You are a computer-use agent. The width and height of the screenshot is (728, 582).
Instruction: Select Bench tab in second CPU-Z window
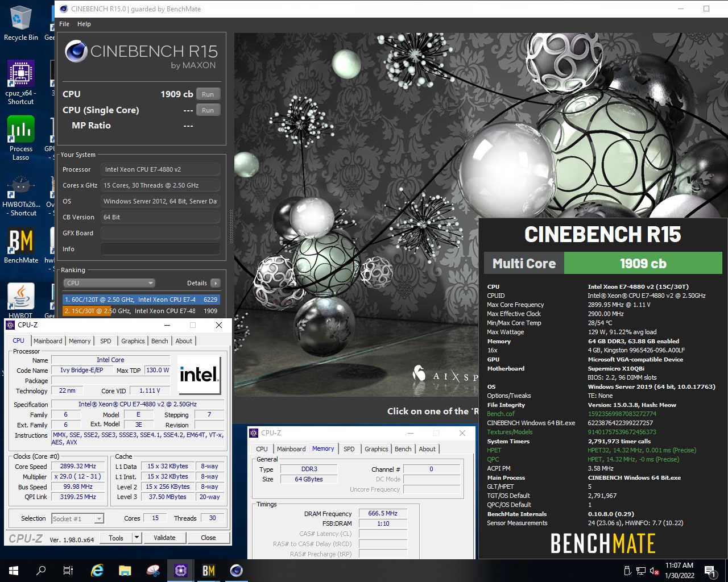(x=403, y=449)
